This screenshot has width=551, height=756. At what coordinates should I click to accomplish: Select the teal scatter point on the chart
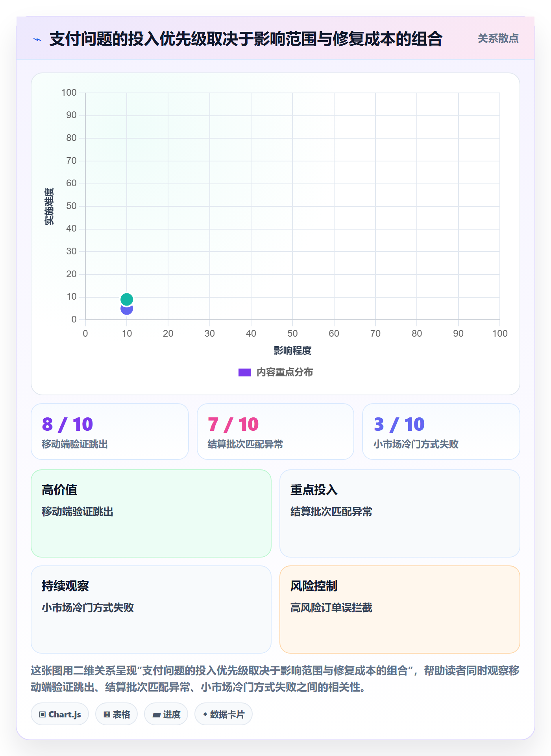[127, 299]
